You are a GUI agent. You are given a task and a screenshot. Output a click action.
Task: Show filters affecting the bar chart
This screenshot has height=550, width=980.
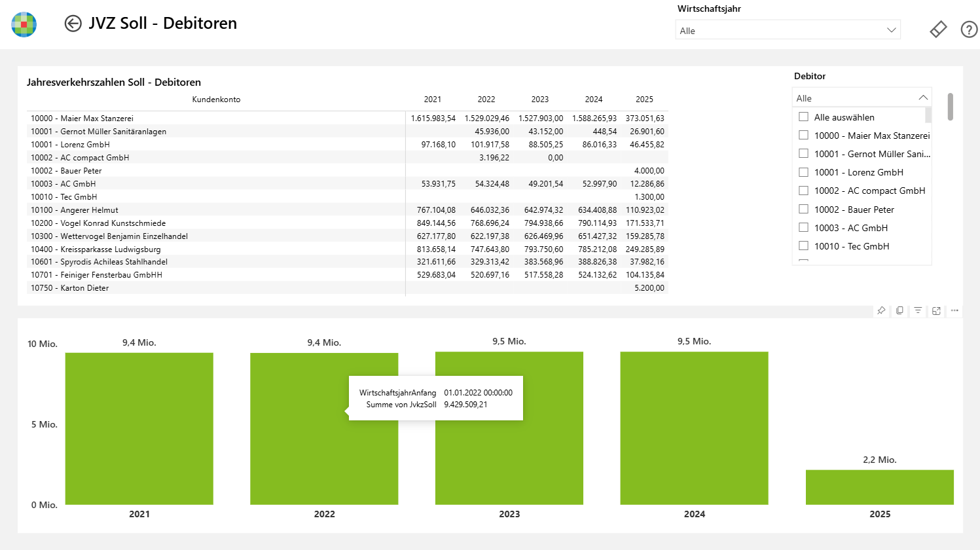coord(918,310)
